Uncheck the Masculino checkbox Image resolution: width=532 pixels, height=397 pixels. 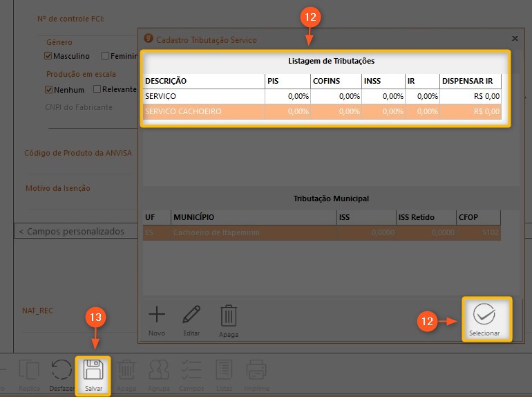(49, 56)
